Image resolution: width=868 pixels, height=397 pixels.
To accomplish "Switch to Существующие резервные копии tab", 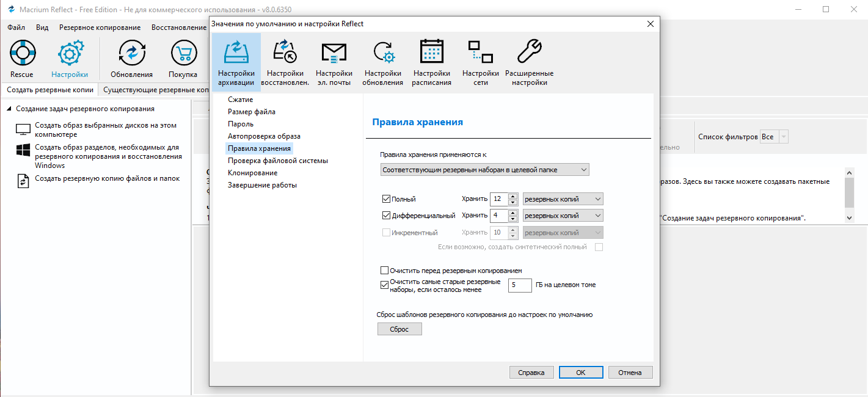I will [155, 90].
